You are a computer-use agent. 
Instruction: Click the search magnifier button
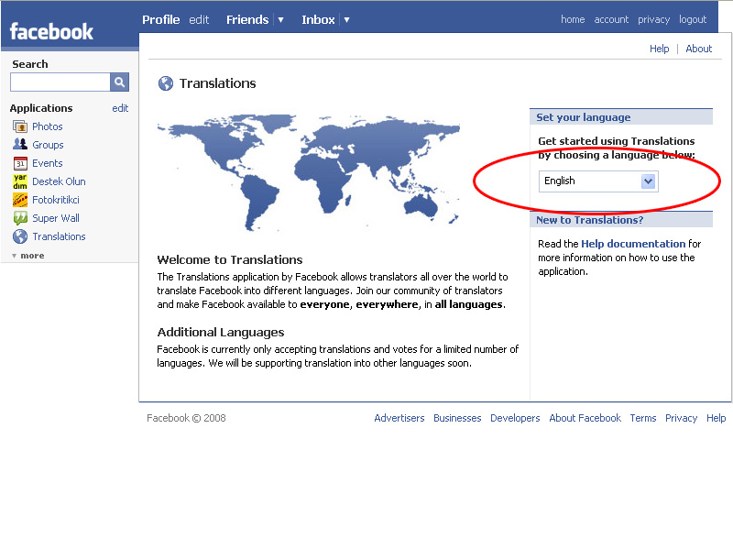[x=120, y=82]
